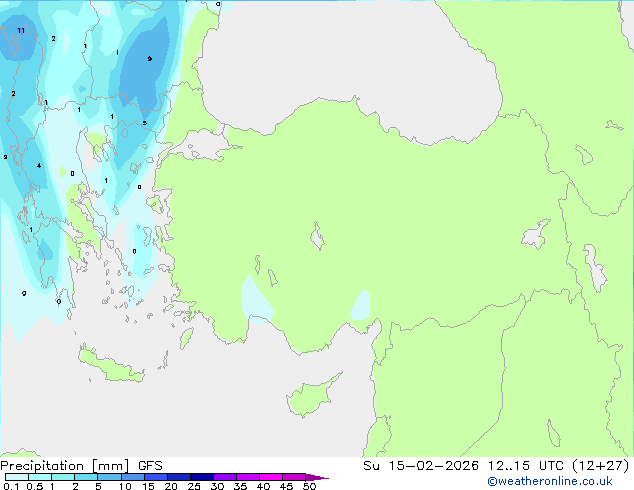634x490 pixels.
Task: Select the 5 mm legend color swatch
Action: click(x=109, y=477)
